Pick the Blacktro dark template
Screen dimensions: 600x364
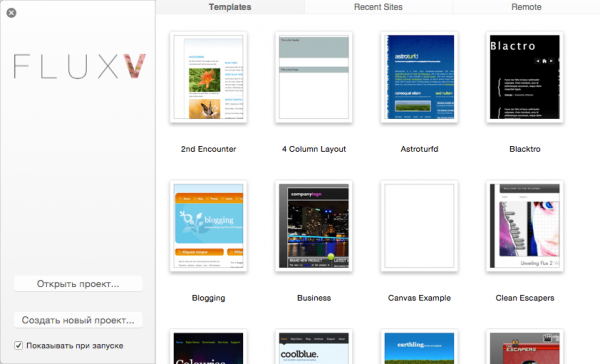pos(525,77)
